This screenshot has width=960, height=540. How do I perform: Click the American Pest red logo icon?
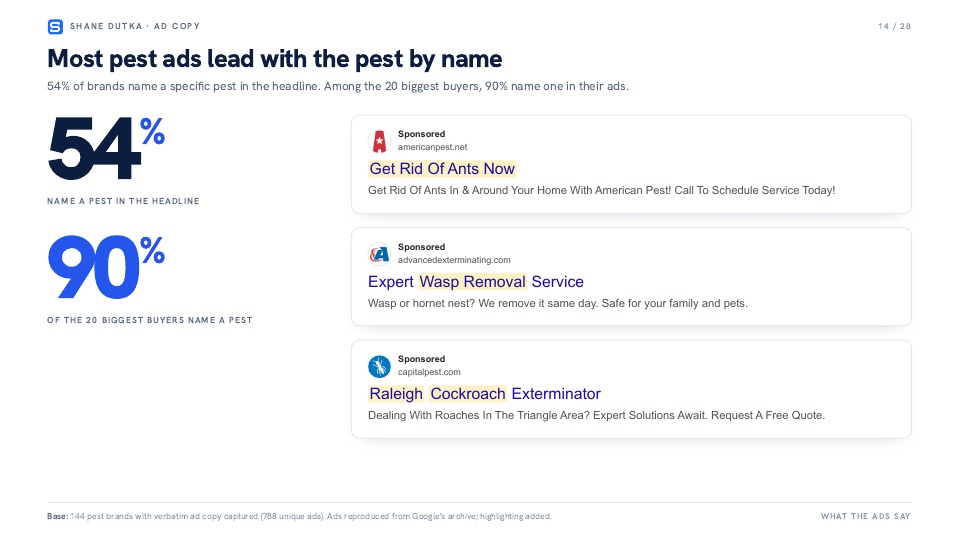380,141
